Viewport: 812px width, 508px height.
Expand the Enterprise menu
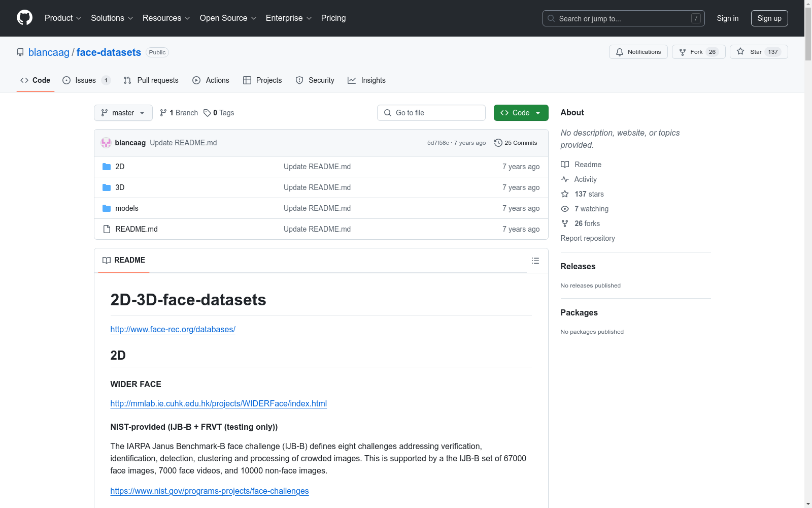pos(289,18)
